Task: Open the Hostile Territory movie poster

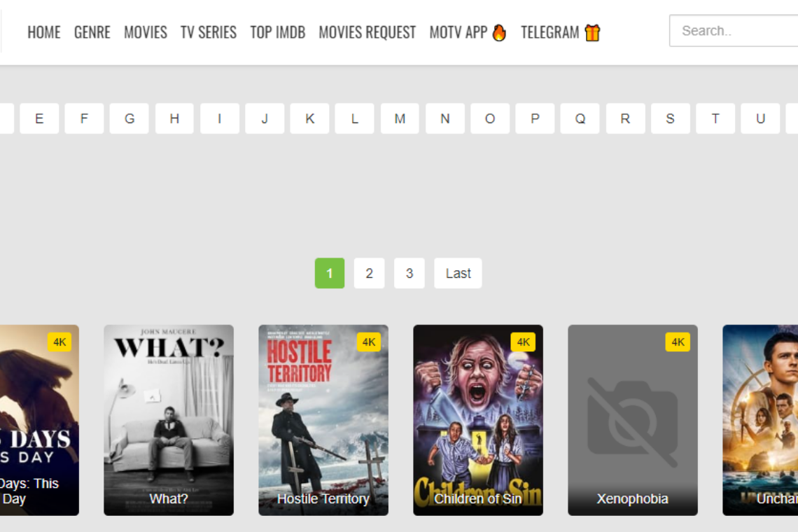Action: click(x=323, y=421)
